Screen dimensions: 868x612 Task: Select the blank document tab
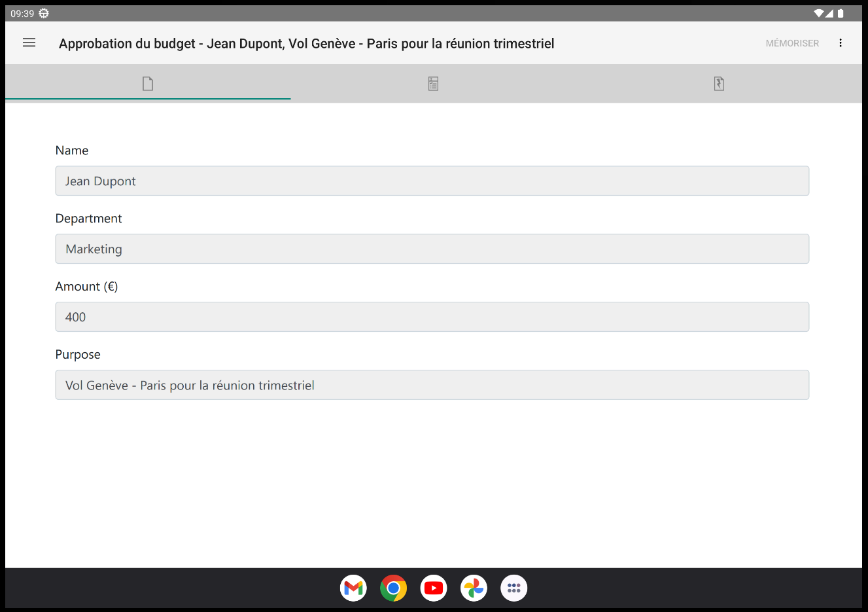[148, 84]
